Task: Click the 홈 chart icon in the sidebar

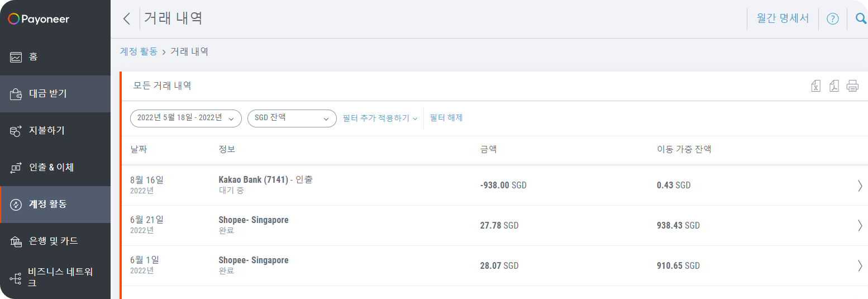Action: click(16, 57)
